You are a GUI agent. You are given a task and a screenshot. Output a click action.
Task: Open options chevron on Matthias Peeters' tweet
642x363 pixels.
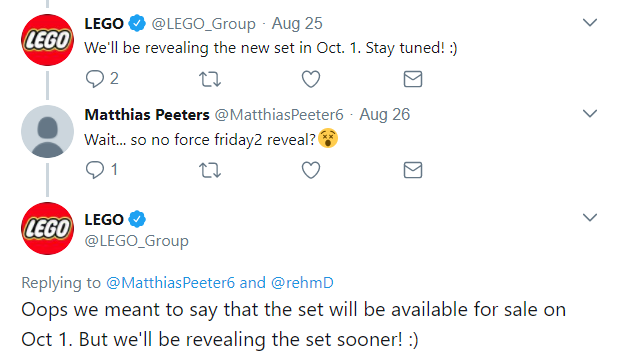[x=590, y=113]
